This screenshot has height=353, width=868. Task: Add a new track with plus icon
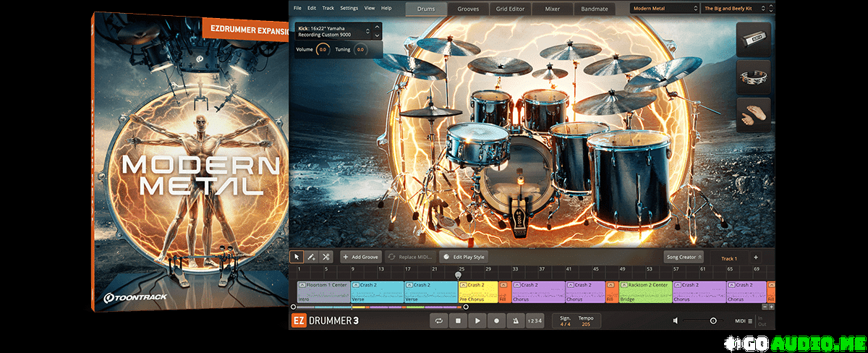pos(756,257)
